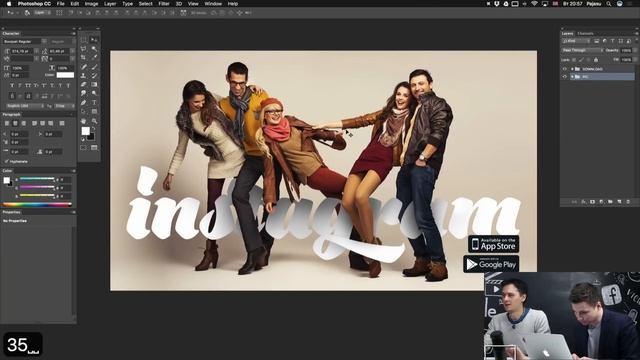Open the Layer menu
Viewport: 640px width, 360px height.
point(110,4)
